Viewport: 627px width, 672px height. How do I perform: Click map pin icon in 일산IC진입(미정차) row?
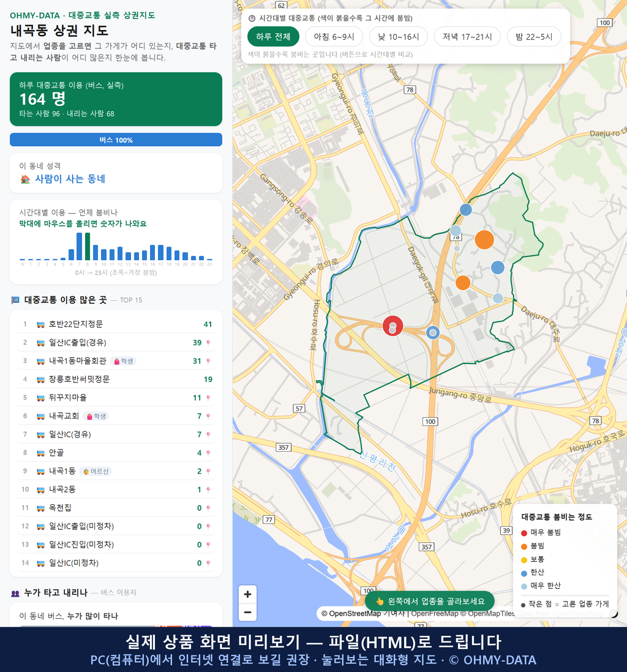(x=208, y=545)
